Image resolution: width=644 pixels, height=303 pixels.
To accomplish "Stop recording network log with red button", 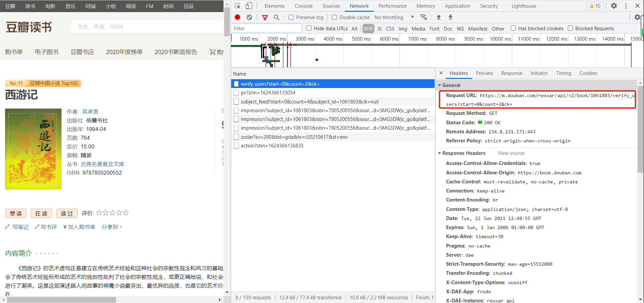I will (238, 17).
